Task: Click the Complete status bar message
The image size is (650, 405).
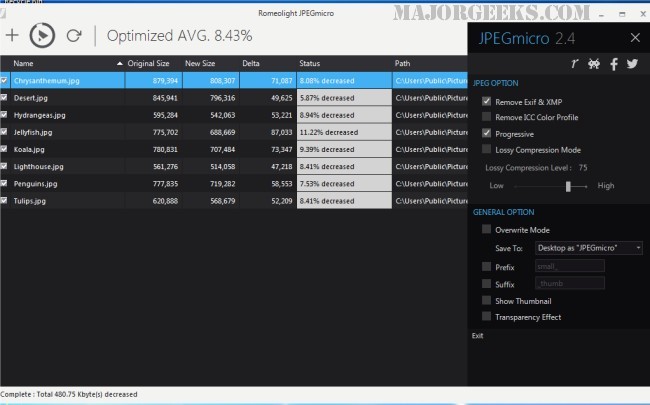Action: coord(69,394)
